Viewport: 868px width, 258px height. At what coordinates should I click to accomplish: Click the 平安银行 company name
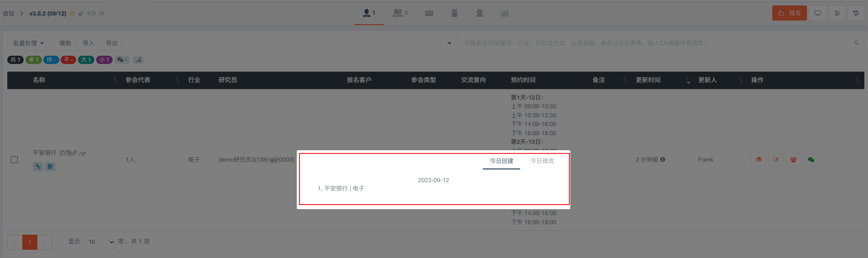pyautogui.click(x=45, y=153)
